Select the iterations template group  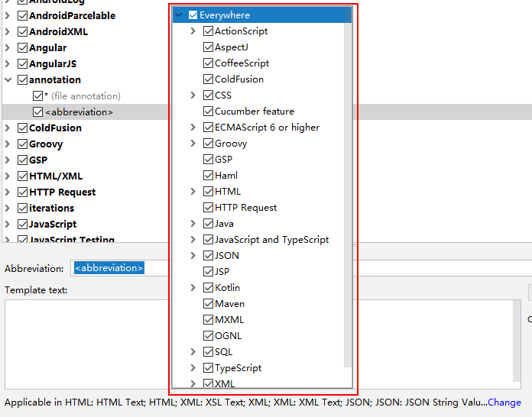[x=51, y=208]
